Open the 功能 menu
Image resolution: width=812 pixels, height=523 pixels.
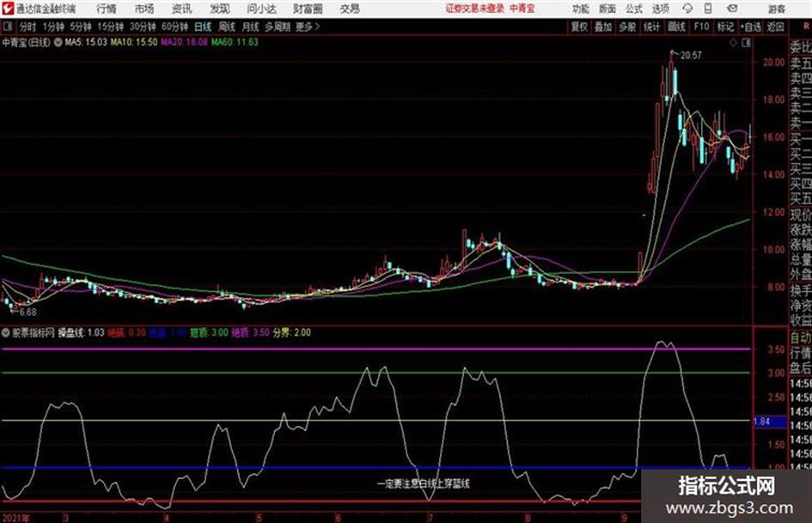pyautogui.click(x=581, y=9)
